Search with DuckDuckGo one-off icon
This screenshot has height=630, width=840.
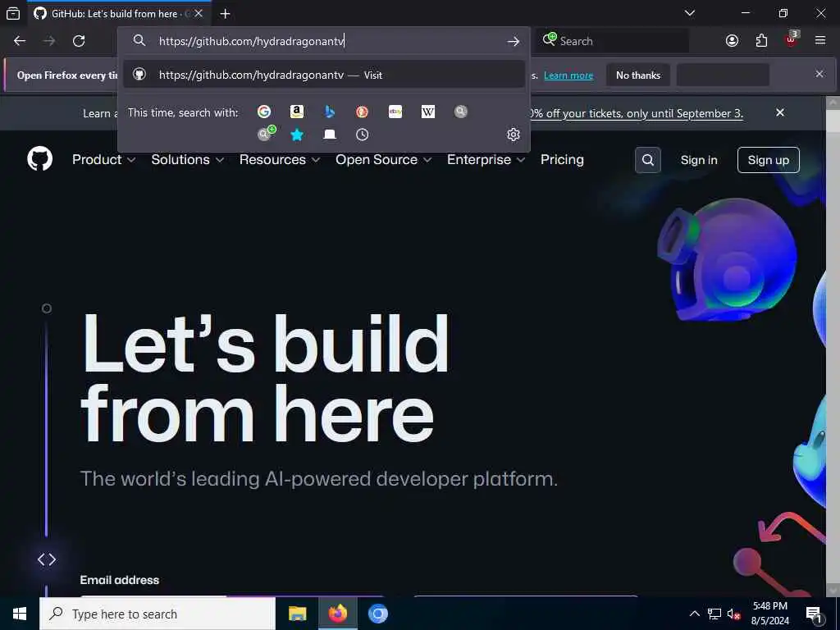362,112
